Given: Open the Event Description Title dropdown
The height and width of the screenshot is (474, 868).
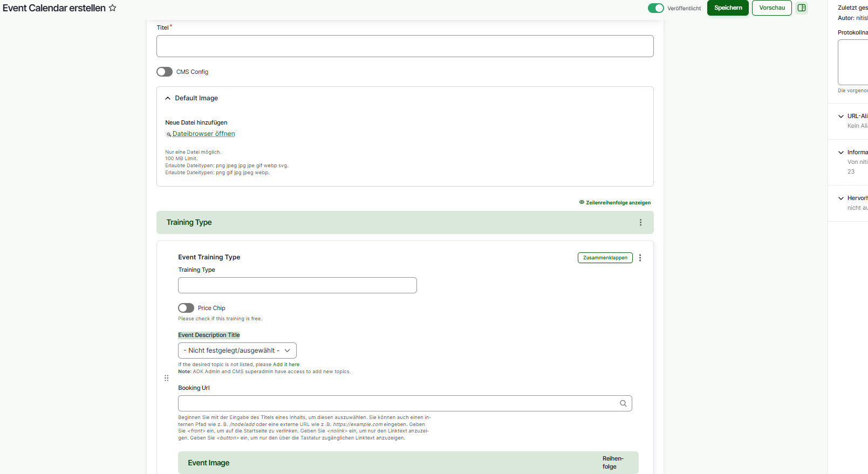Looking at the screenshot, I should pyautogui.click(x=237, y=351).
